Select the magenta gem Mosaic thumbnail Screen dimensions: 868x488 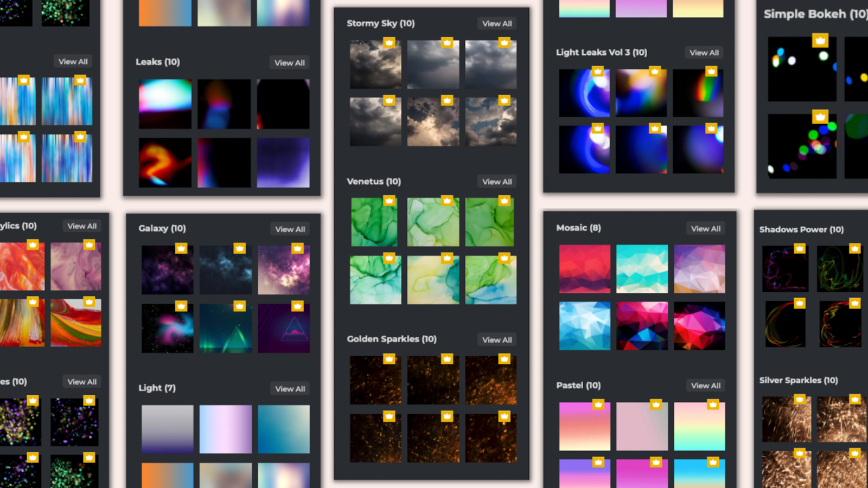pos(699,326)
